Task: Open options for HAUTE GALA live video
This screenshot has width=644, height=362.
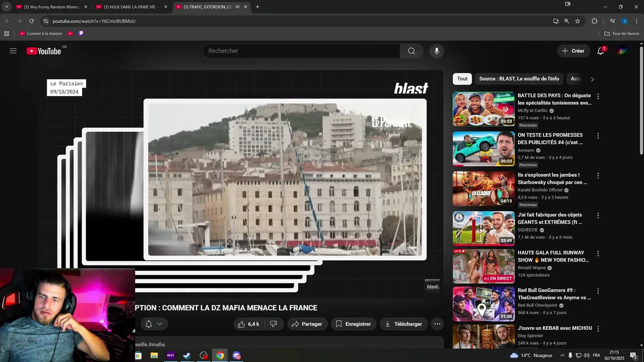Action: [598, 253]
